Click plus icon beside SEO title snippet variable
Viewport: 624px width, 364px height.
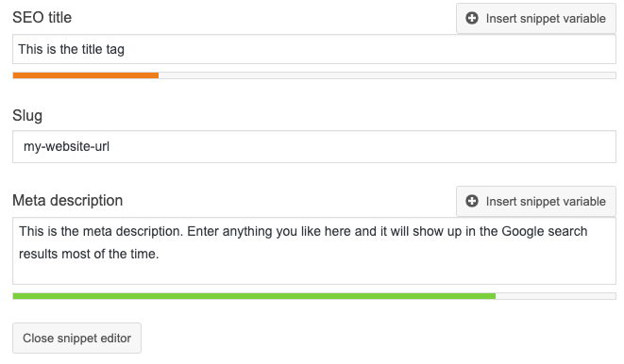pos(472,18)
